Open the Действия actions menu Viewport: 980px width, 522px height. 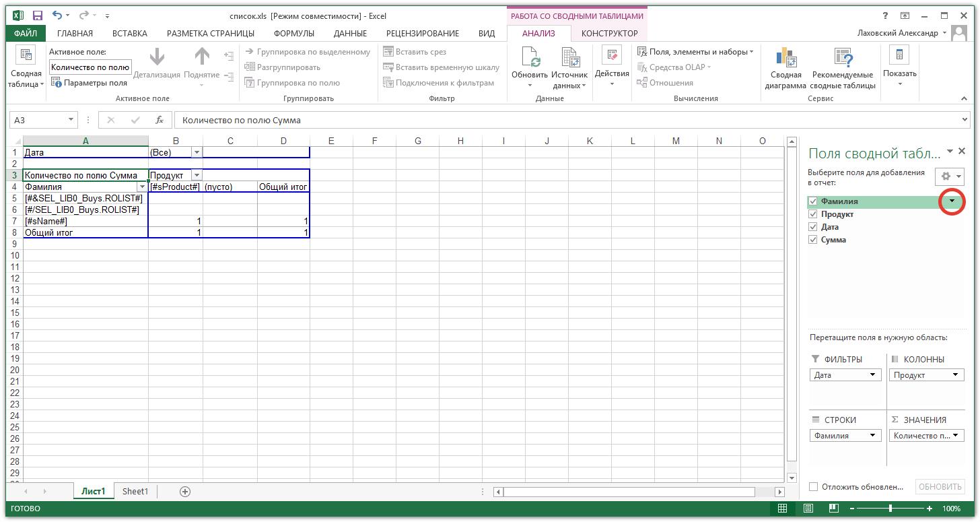point(612,67)
